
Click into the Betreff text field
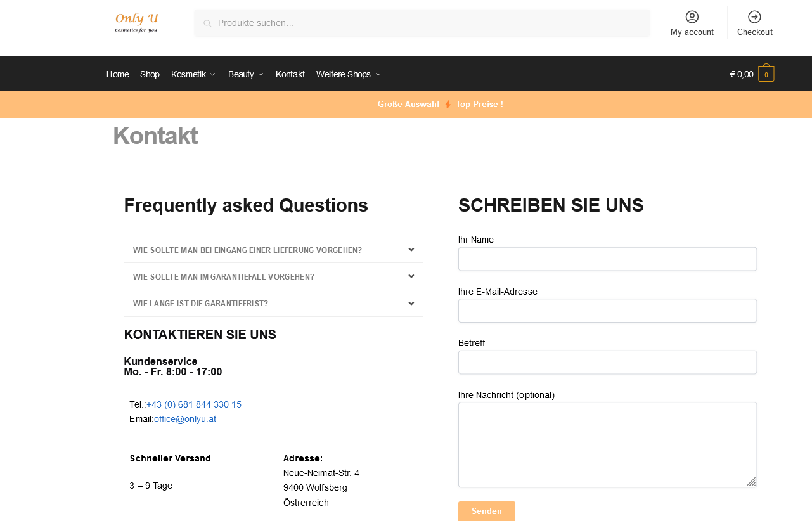[607, 363]
